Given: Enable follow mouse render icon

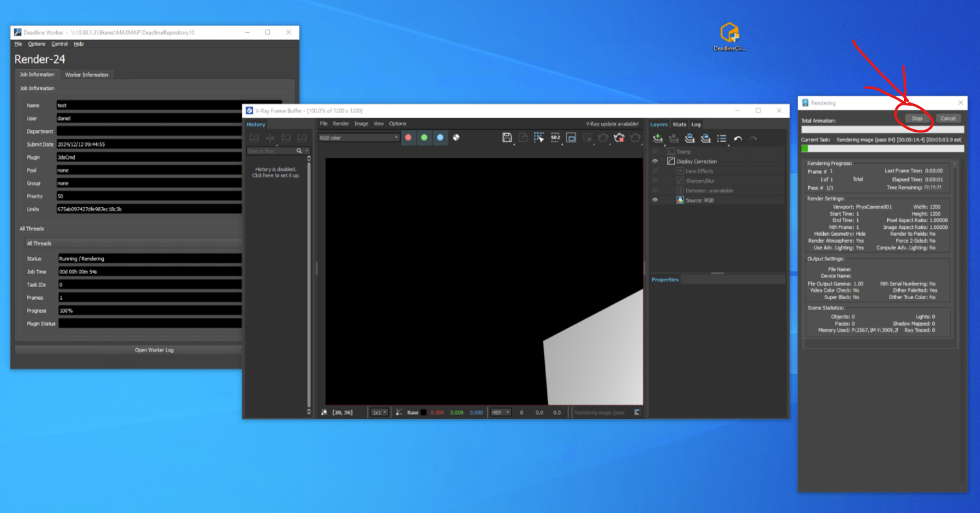Looking at the screenshot, I should click(x=539, y=138).
